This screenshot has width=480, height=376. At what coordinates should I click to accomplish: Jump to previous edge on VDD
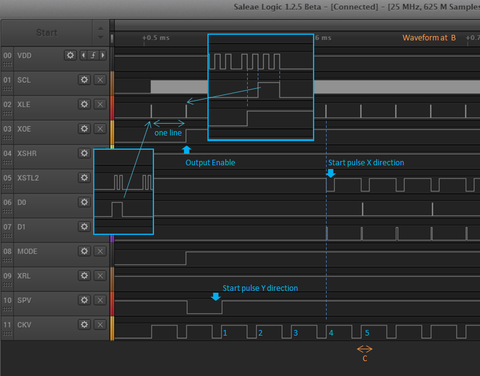[x=84, y=55]
